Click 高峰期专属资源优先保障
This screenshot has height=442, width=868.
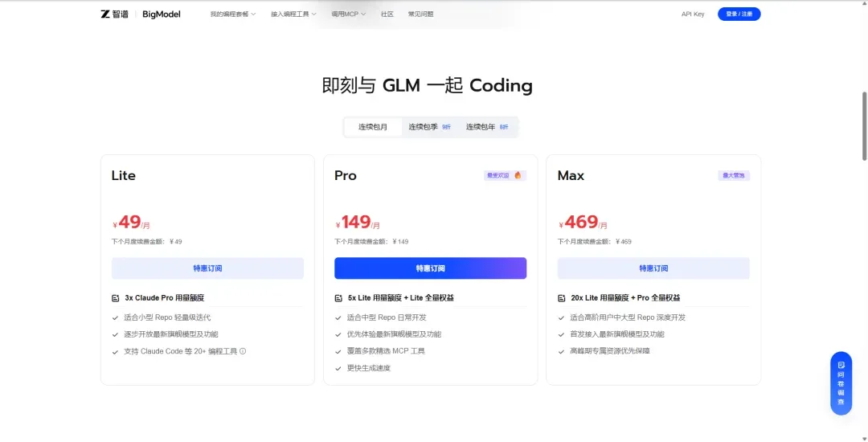tap(610, 350)
